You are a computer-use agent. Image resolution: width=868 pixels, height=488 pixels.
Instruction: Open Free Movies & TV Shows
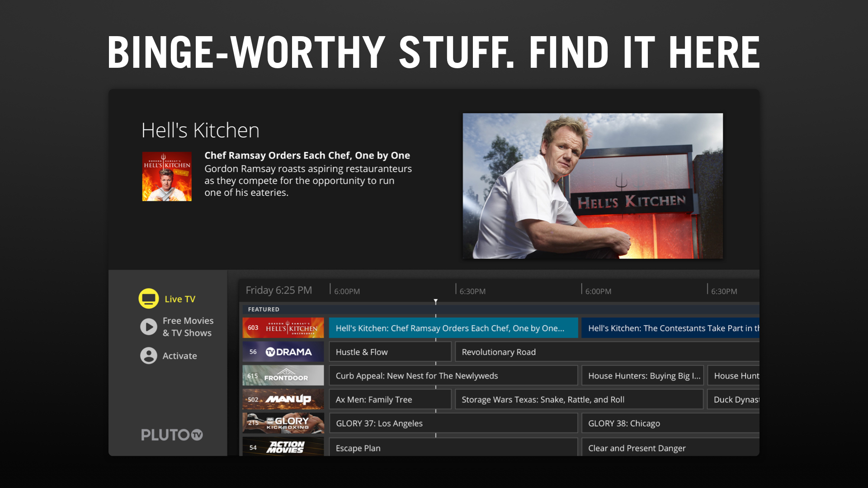pyautogui.click(x=188, y=327)
